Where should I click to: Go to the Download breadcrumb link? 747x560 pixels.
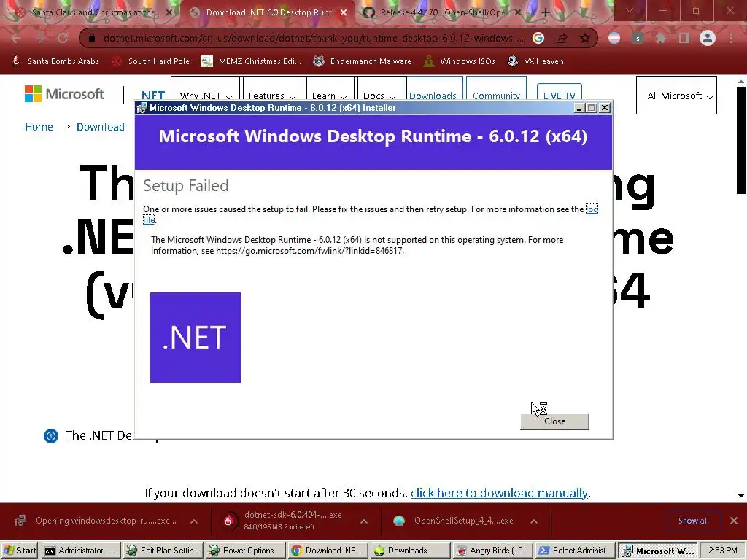pos(101,127)
